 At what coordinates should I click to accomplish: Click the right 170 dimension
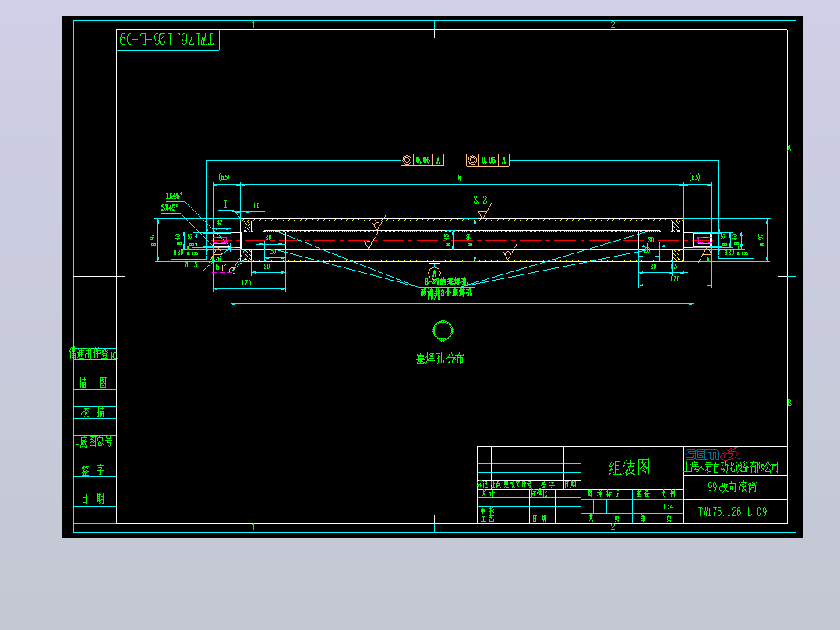click(x=675, y=279)
